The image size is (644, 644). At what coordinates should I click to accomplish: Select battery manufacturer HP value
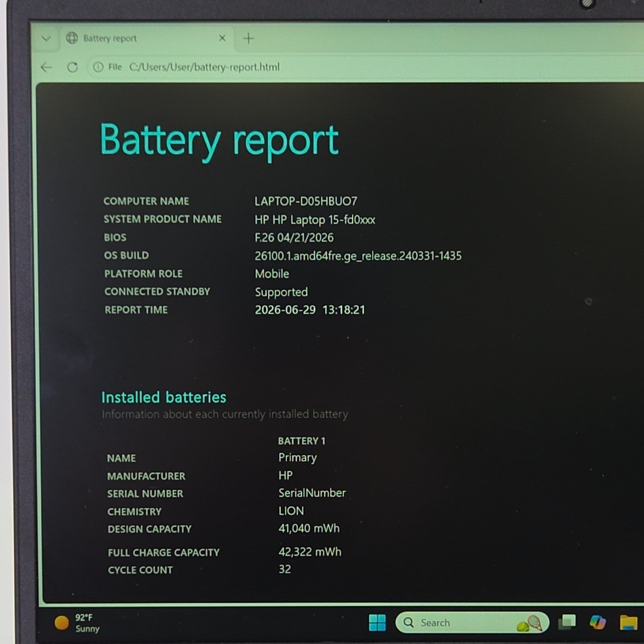click(x=286, y=475)
